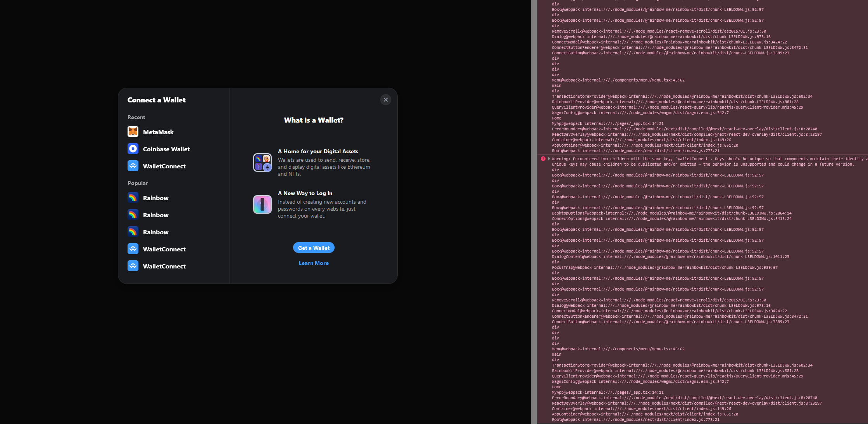The image size is (868, 424).
Task: Close the Connect a Wallet dialog
Action: click(385, 100)
